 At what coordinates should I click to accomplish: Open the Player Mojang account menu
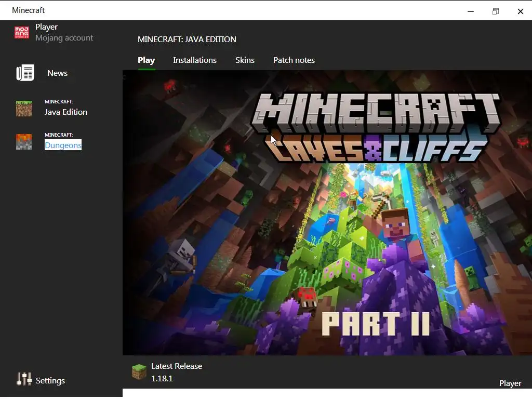coord(54,32)
